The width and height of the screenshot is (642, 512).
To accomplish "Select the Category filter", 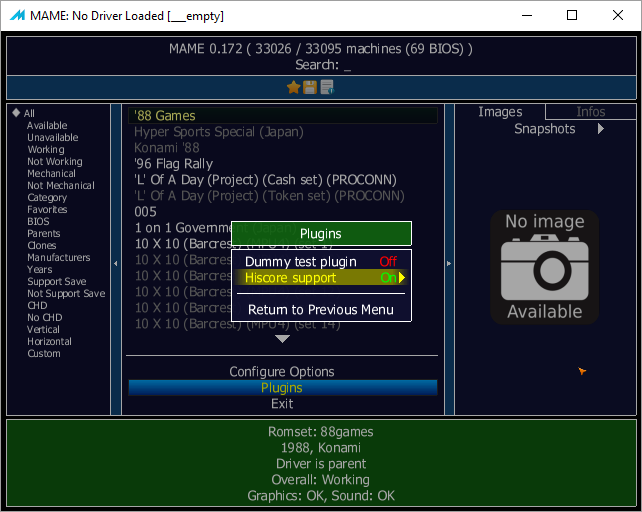I will pos(47,197).
